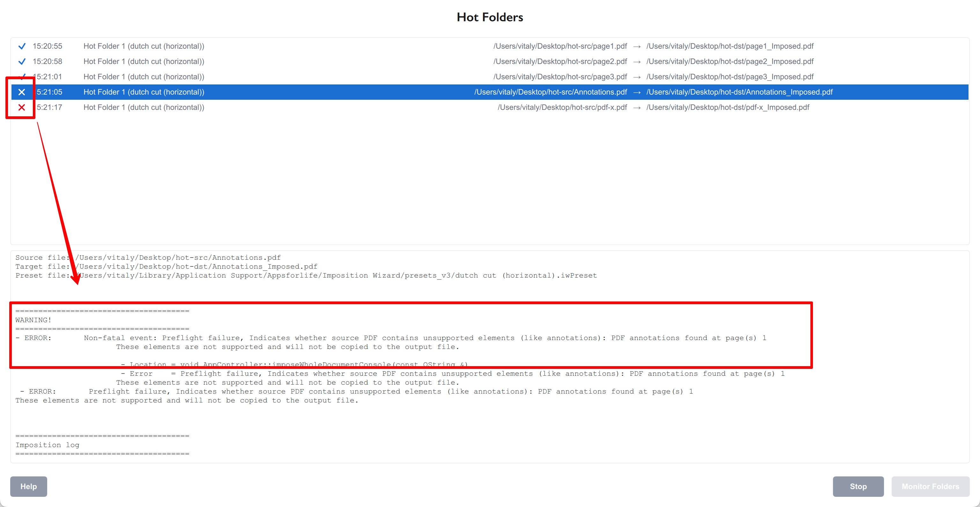The width and height of the screenshot is (980, 507).
Task: Click the WARNING! text in the log output
Action: [33, 320]
